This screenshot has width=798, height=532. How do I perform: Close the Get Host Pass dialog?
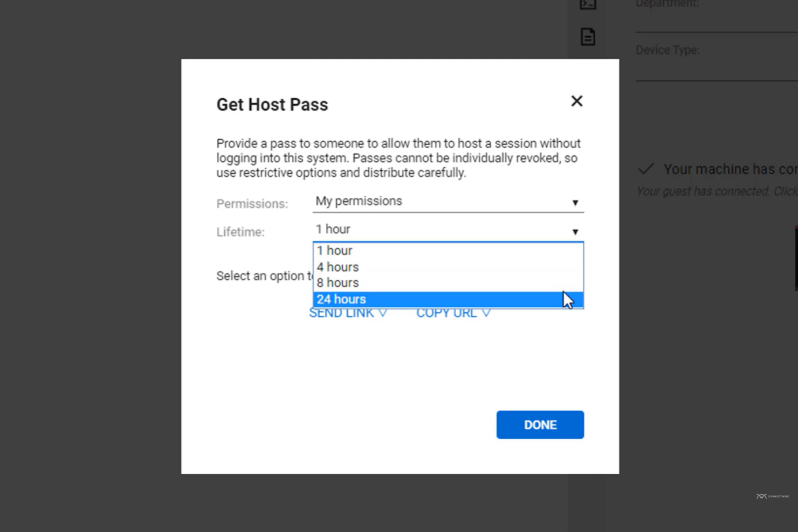click(576, 101)
